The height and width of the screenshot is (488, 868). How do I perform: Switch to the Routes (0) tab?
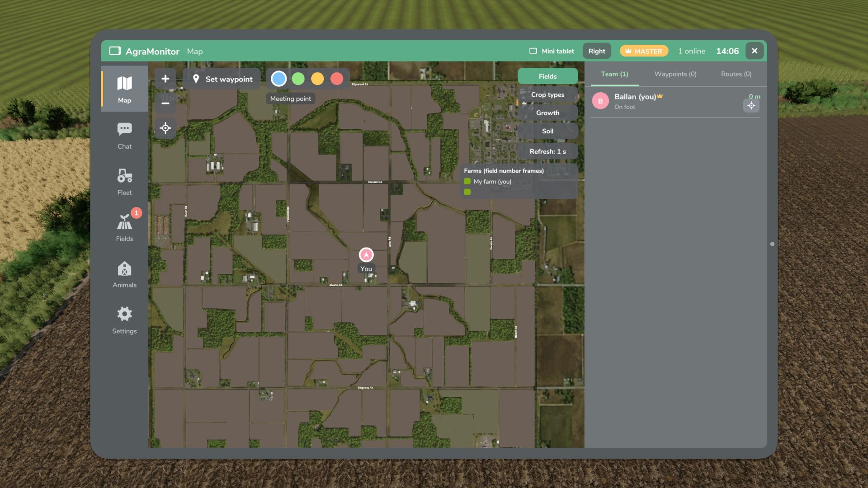coord(736,74)
